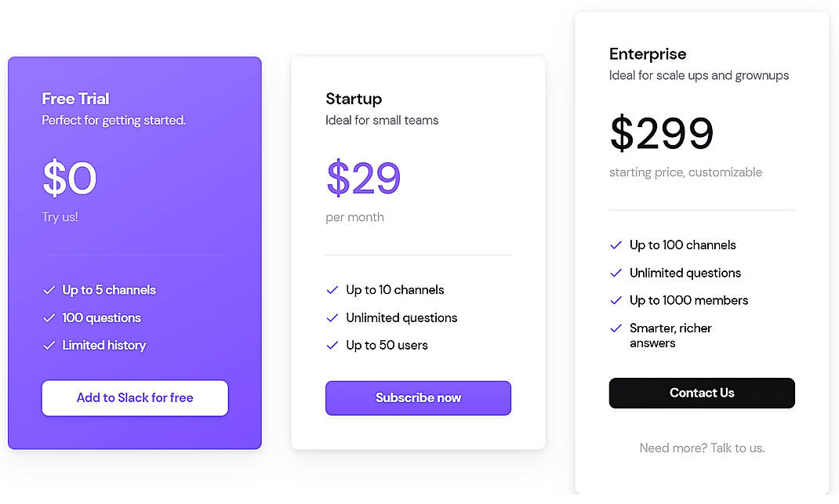Select the "Free Trial" heading
This screenshot has height=504, width=839.
pos(75,99)
